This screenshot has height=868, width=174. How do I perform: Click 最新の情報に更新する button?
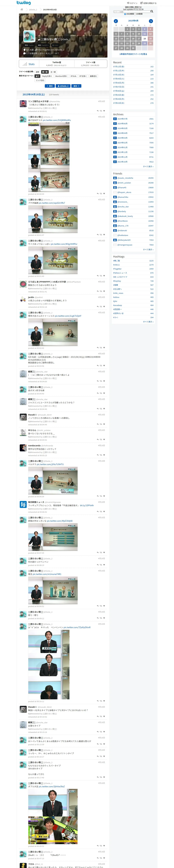(x=133, y=7)
